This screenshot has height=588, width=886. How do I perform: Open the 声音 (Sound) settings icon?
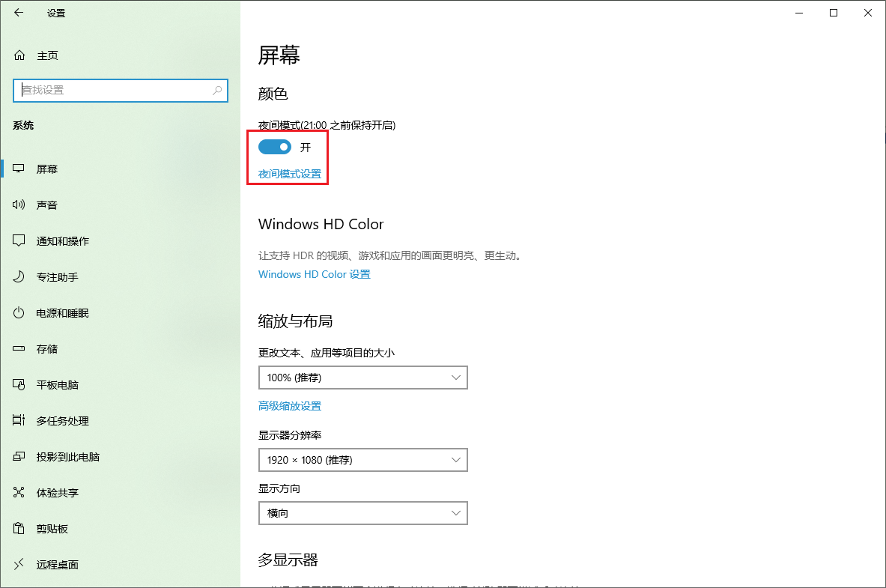click(18, 204)
